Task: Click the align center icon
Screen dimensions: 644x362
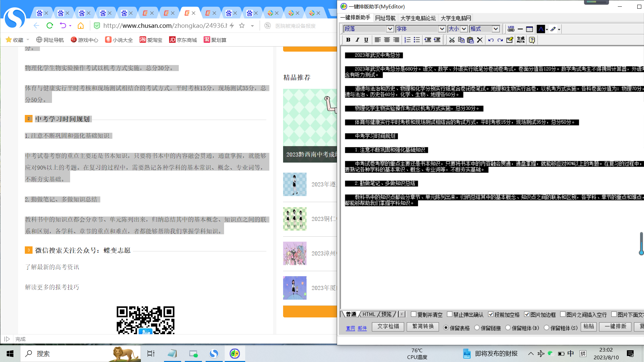Action: tap(387, 40)
